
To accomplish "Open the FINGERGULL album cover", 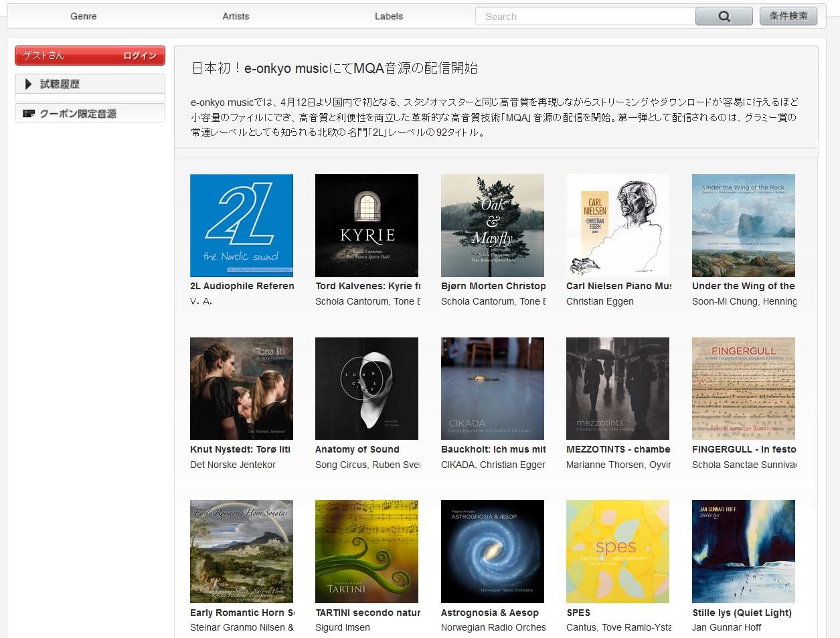I will click(x=744, y=389).
